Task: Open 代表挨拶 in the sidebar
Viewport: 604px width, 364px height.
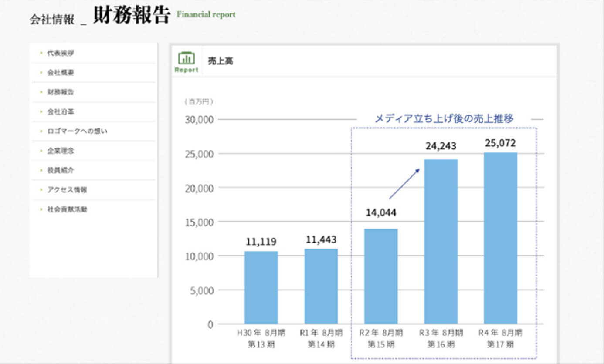Action: click(x=61, y=53)
